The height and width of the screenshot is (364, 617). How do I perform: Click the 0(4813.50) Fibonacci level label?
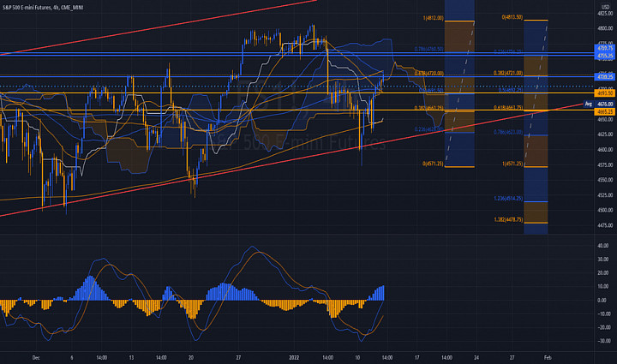(512, 17)
